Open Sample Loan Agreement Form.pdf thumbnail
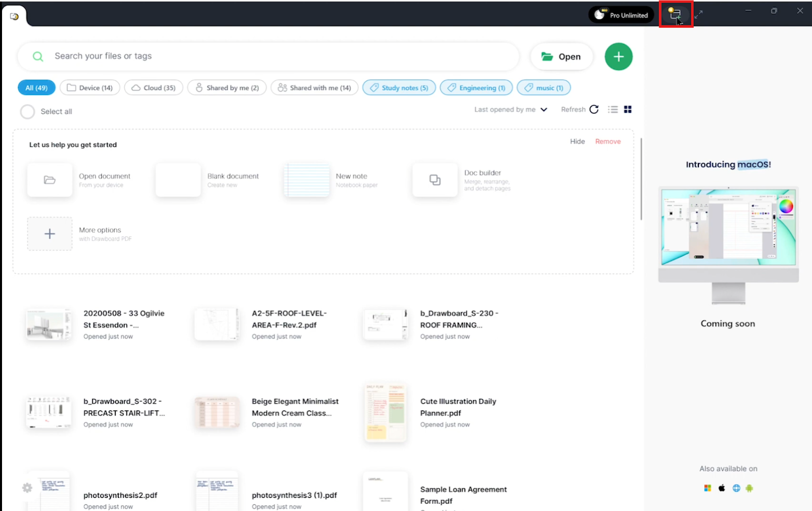 pyautogui.click(x=386, y=492)
